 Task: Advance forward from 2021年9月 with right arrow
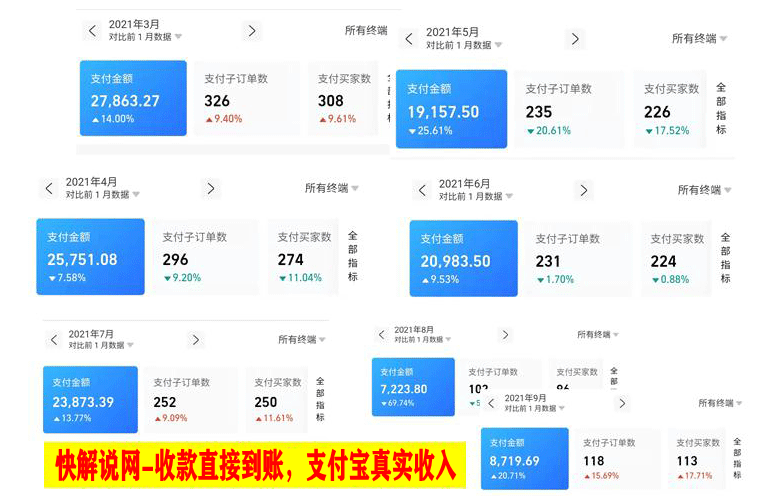(622, 403)
